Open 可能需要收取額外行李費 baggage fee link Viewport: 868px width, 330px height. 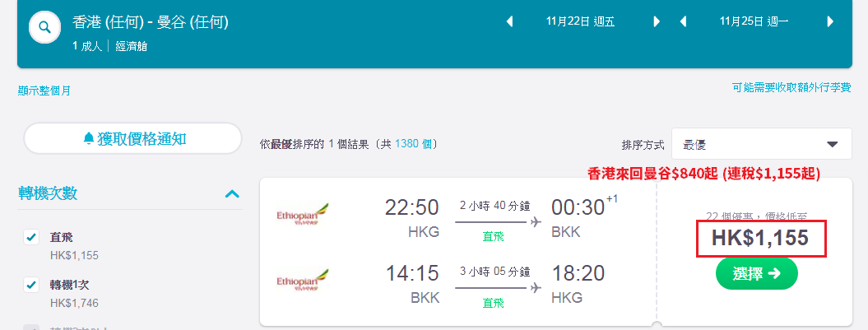[x=791, y=87]
